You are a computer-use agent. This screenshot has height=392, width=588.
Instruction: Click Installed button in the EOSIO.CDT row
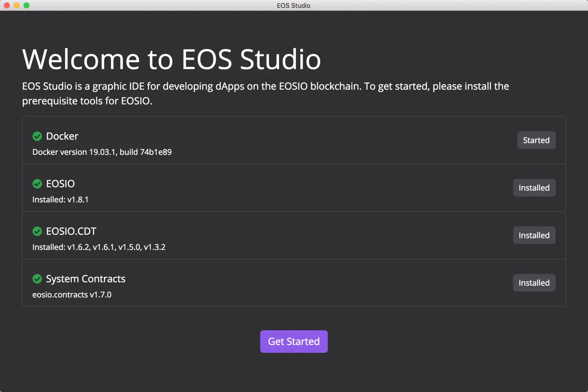(x=534, y=235)
